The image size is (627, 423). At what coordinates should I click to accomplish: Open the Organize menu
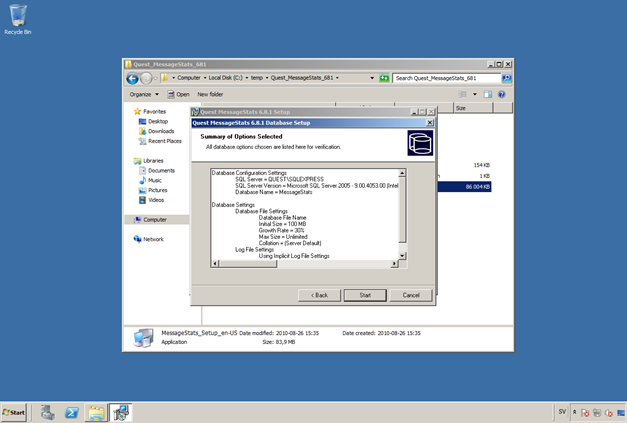tap(144, 94)
